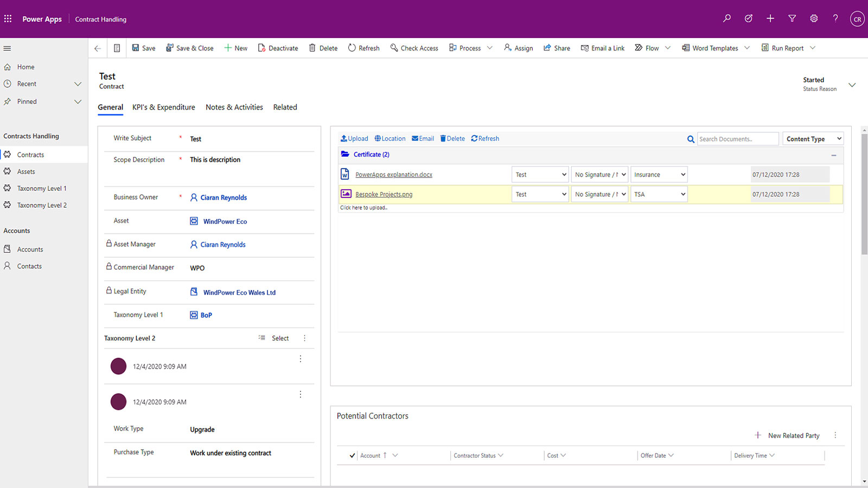Click Location in the documents panel
868x488 pixels.
pyautogui.click(x=390, y=139)
